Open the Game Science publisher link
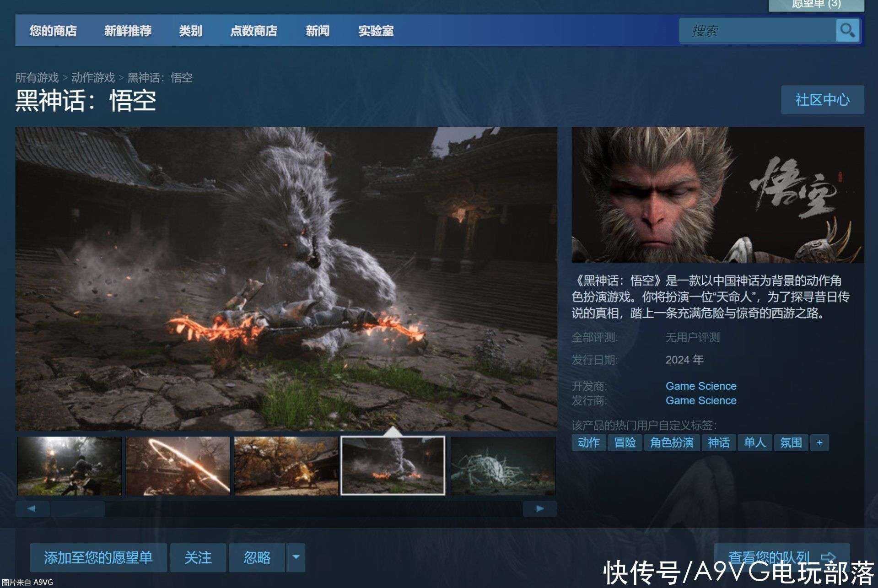 (701, 400)
